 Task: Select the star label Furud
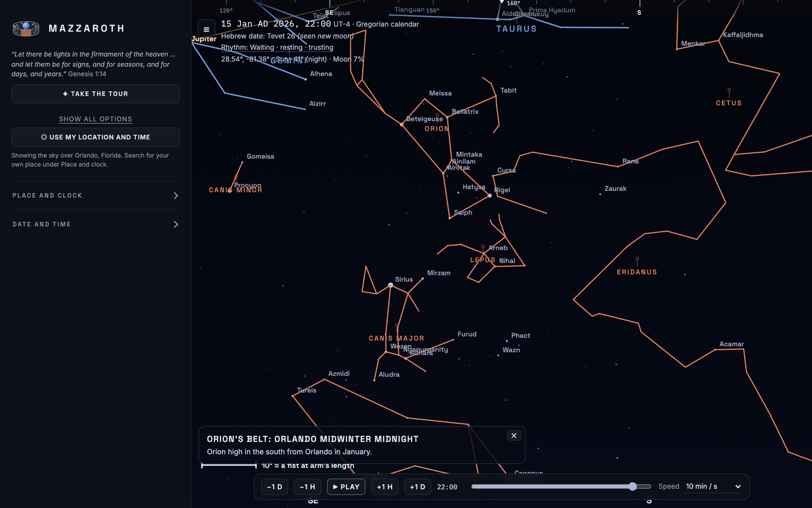tap(467, 334)
